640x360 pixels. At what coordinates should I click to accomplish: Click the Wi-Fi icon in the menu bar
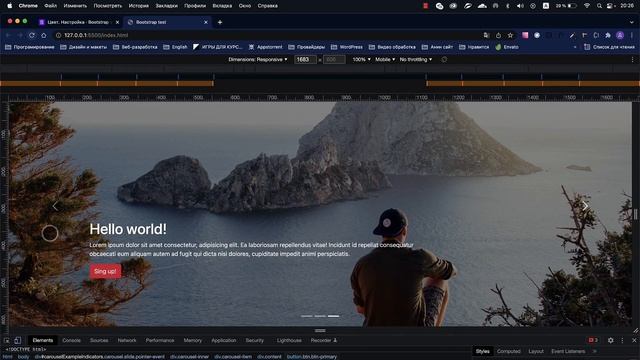tap(587, 6)
